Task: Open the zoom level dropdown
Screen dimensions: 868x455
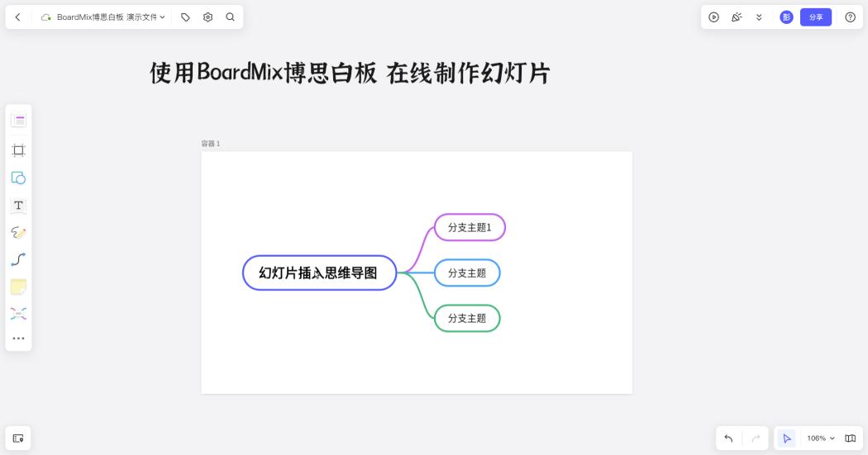Action: pyautogui.click(x=820, y=438)
